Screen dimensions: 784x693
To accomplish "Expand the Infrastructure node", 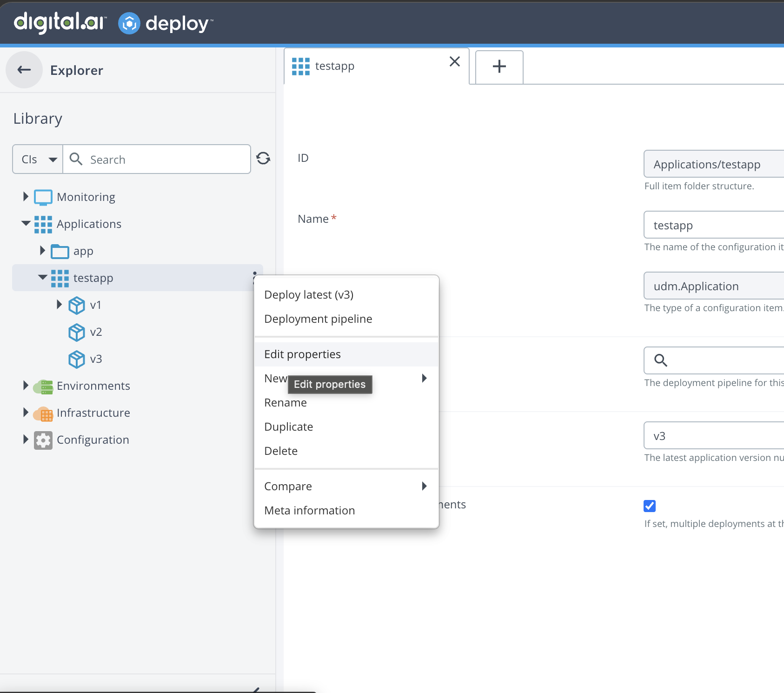I will coord(26,413).
